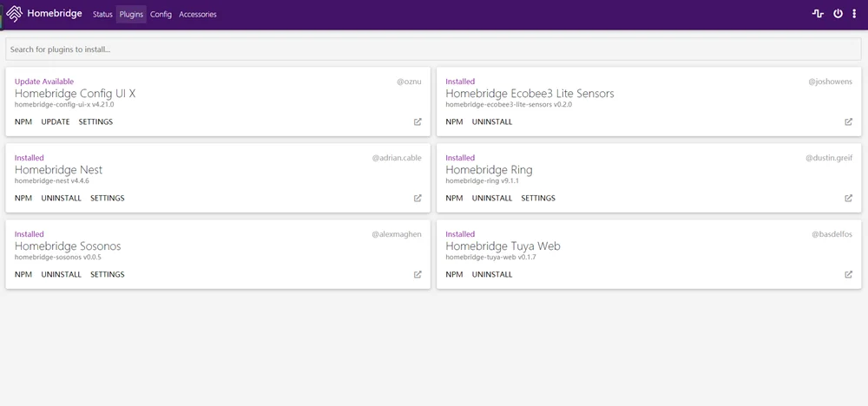
Task: Open external link for Homebridge Ring
Action: [x=848, y=198]
